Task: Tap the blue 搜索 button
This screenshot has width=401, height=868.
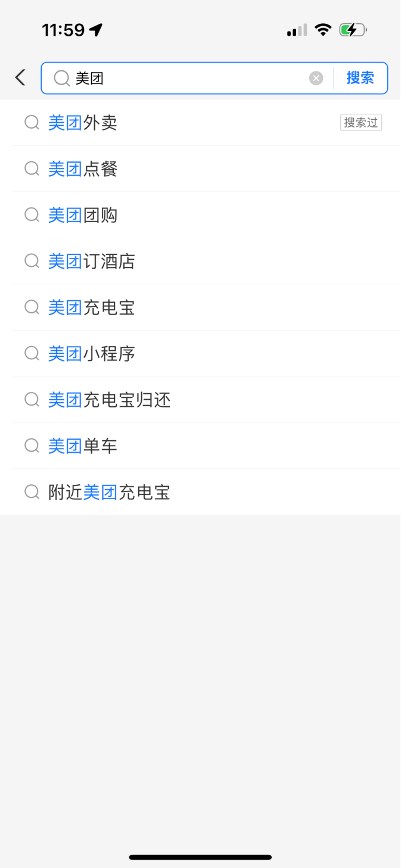Action: click(360, 78)
